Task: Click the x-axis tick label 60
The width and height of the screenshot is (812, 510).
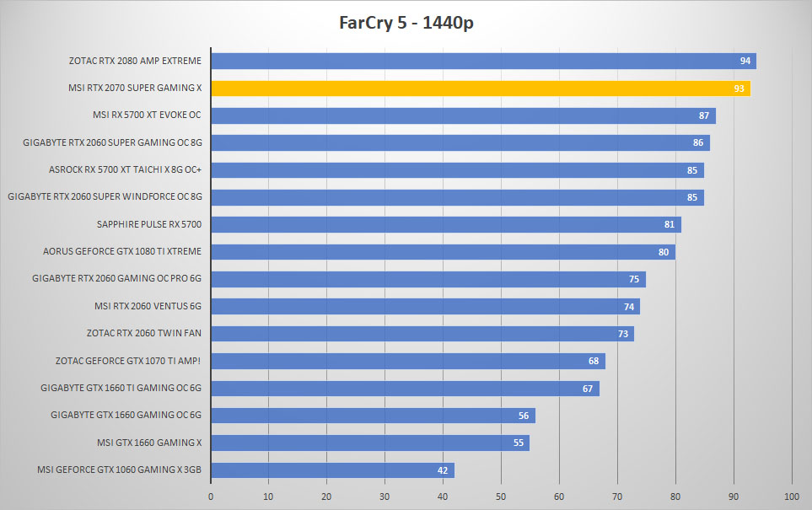Action: [559, 497]
